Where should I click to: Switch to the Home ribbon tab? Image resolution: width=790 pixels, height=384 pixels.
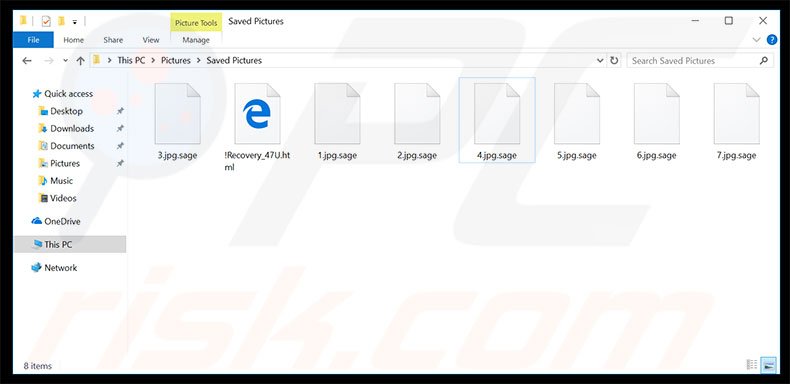tap(74, 40)
